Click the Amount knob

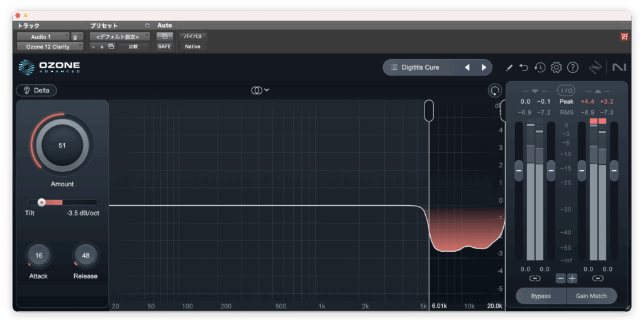[x=62, y=145]
